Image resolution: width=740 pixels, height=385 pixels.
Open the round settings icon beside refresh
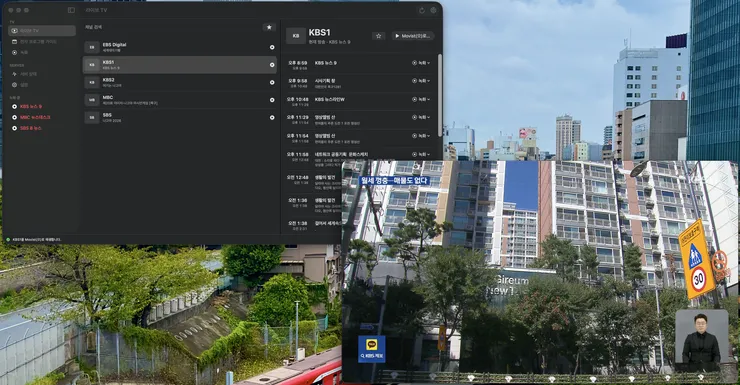pyautogui.click(x=433, y=10)
